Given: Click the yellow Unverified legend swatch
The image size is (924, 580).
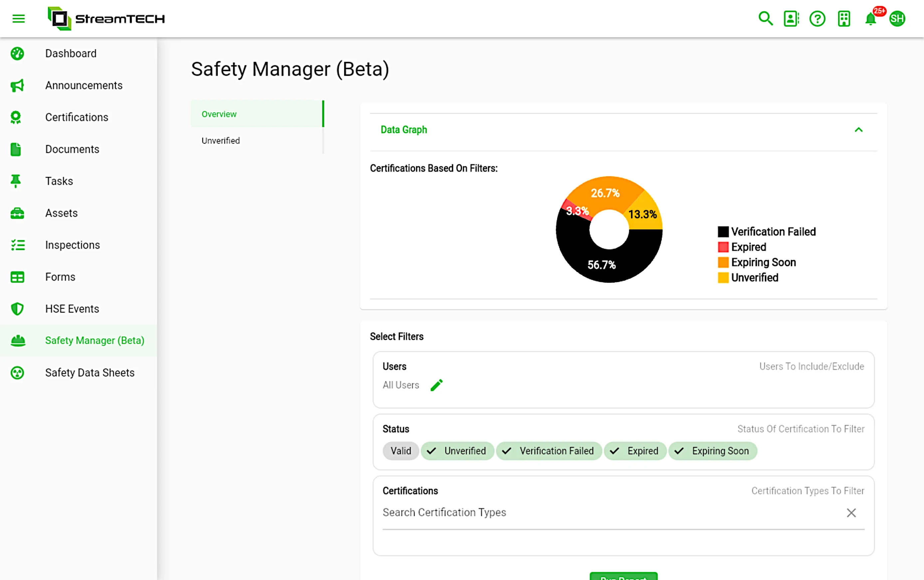Looking at the screenshot, I should 723,278.
